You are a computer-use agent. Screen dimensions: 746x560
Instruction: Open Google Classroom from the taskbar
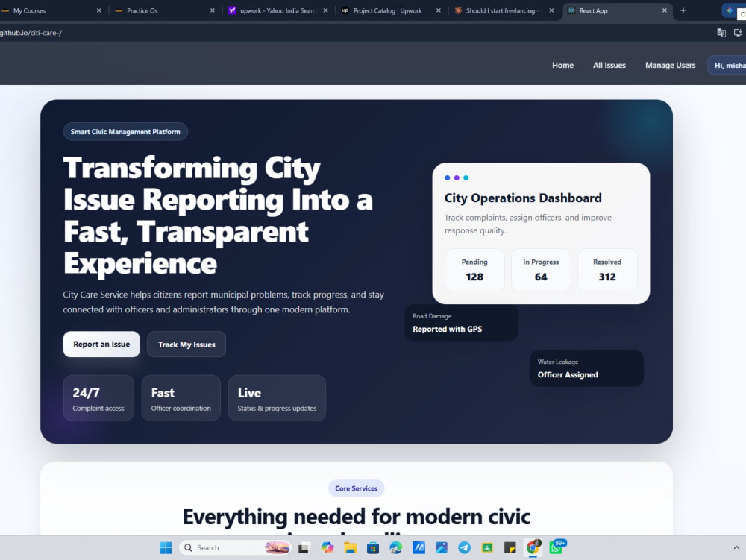(x=487, y=547)
